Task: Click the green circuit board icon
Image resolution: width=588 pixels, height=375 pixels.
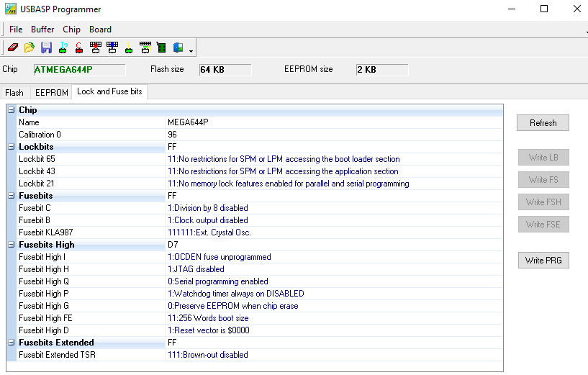Action: coord(161,48)
